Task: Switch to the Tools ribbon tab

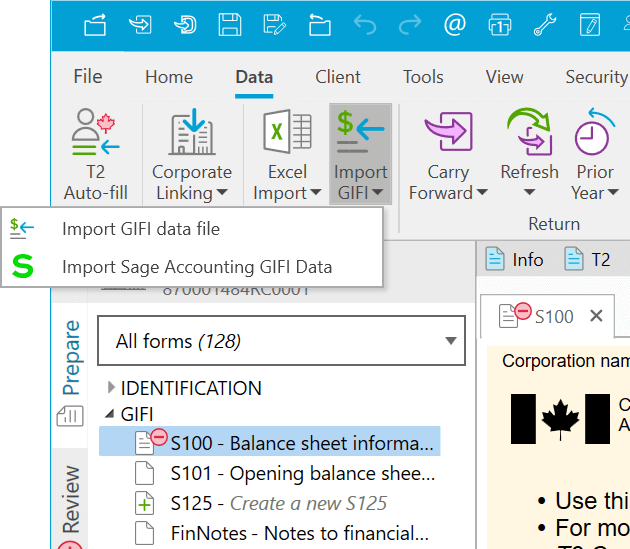Action: click(x=423, y=77)
